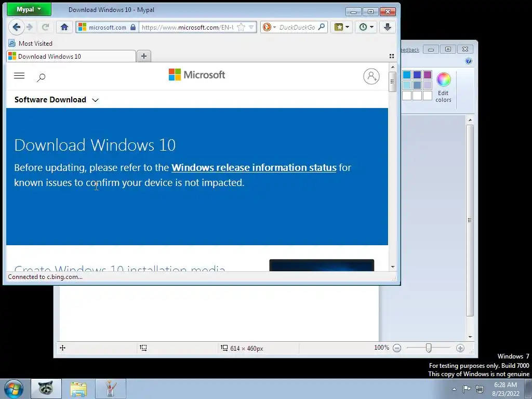Open the downloads arrow button
Image resolution: width=532 pixels, height=399 pixels.
[x=387, y=27]
